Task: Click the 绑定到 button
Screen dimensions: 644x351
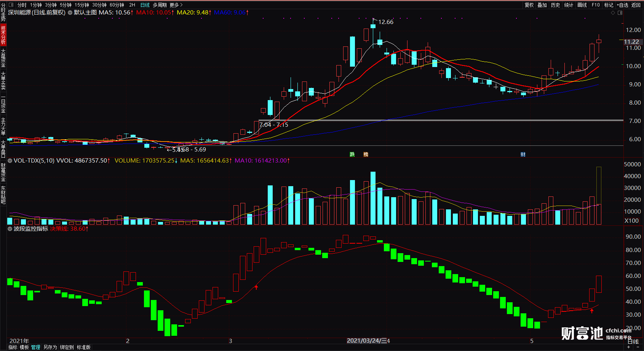Action: coord(67,347)
